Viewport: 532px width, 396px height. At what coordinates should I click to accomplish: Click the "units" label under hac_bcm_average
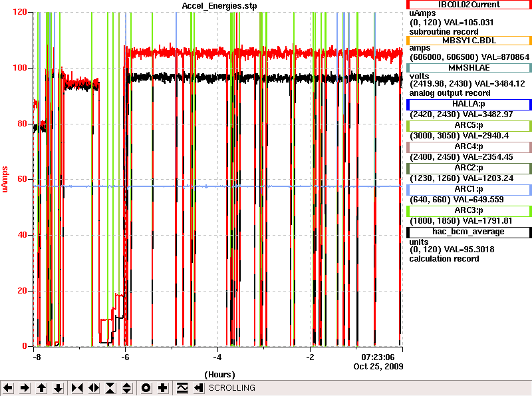click(419, 242)
